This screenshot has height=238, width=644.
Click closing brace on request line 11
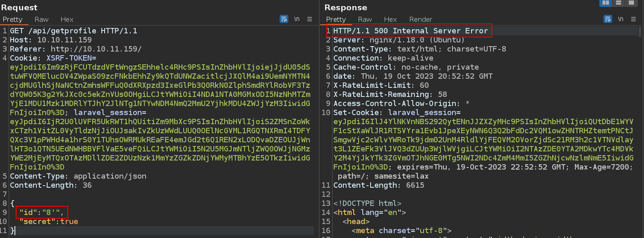(x=13, y=230)
